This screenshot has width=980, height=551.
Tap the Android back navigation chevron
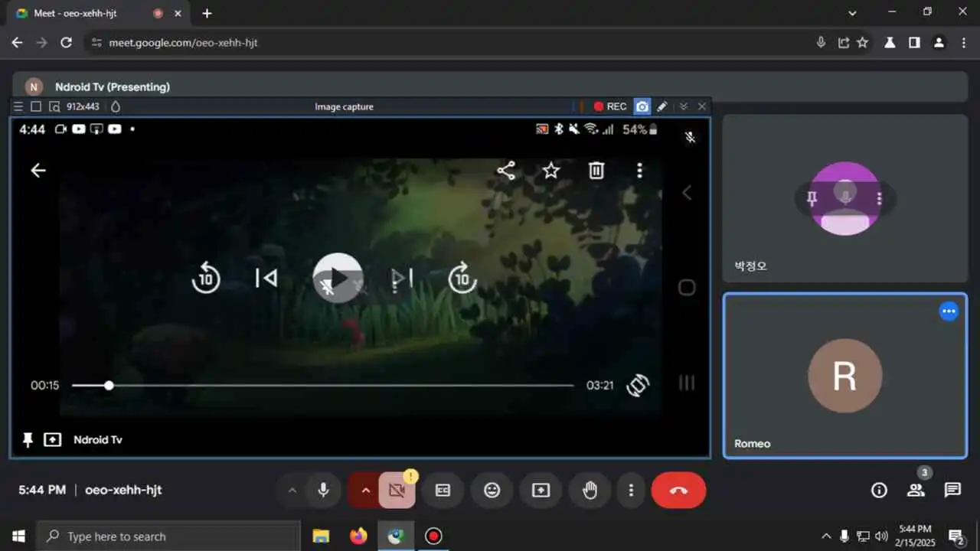click(687, 193)
